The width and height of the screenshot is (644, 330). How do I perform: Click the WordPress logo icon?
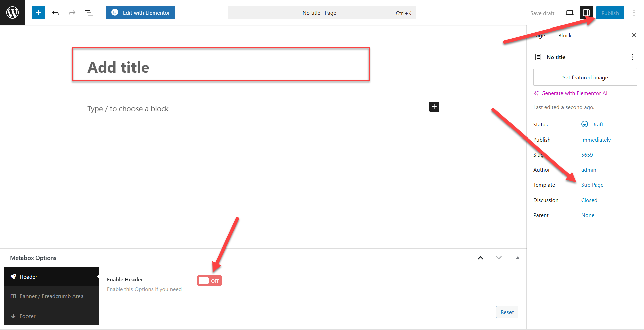point(12,13)
